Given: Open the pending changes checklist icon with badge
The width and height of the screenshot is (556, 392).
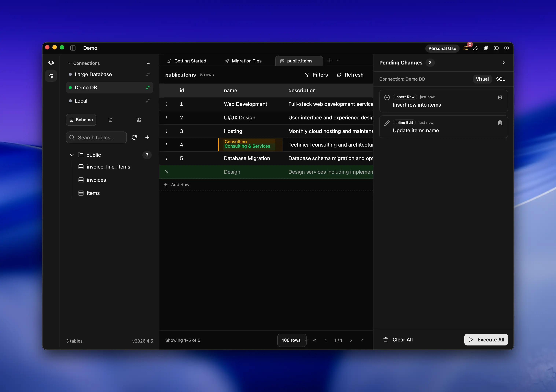Looking at the screenshot, I should (x=465, y=48).
